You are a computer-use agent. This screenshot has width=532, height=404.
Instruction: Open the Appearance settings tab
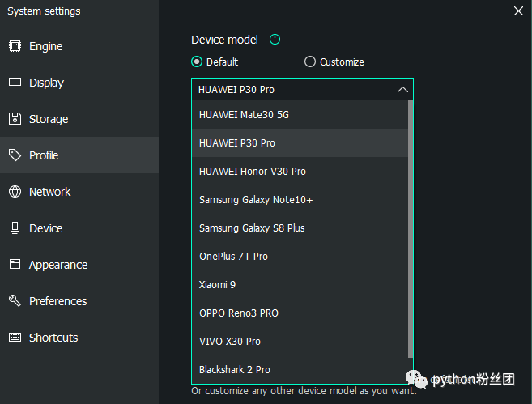tap(79, 264)
